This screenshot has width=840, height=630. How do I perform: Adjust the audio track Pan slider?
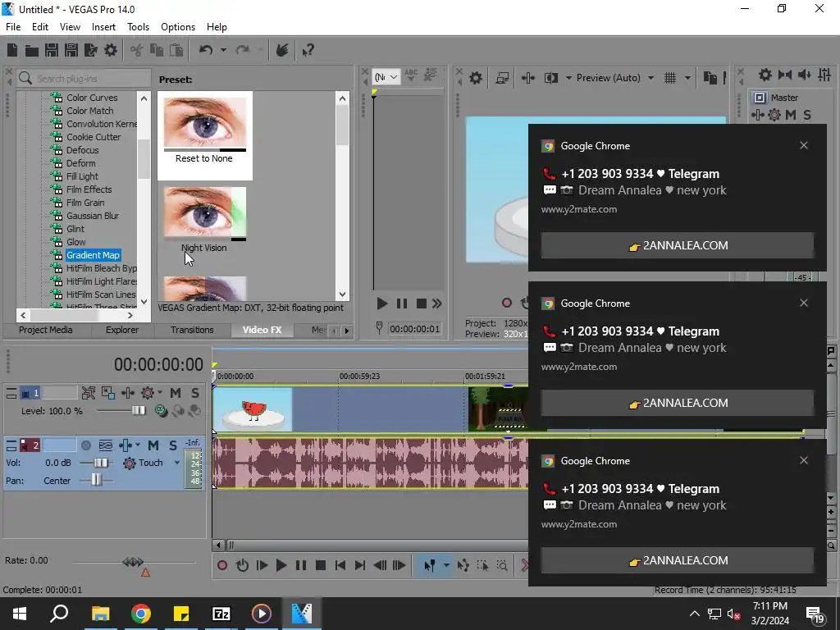pos(96,479)
